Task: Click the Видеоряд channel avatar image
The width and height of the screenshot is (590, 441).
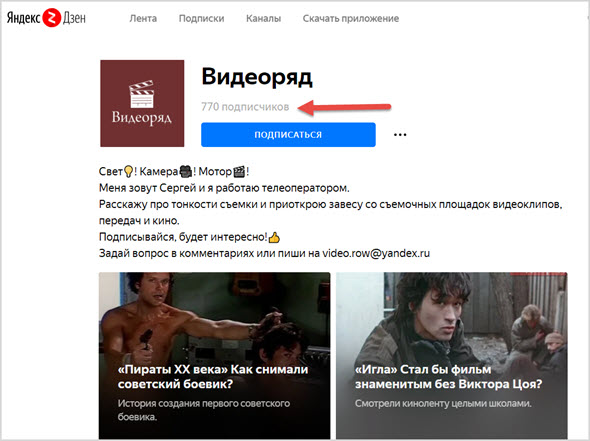Action: pos(142,103)
